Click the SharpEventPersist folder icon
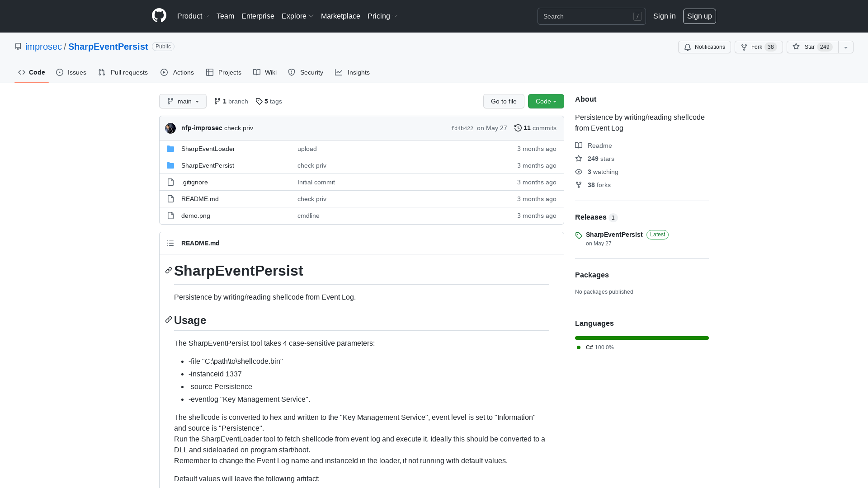The width and height of the screenshot is (868, 488). coord(170,165)
